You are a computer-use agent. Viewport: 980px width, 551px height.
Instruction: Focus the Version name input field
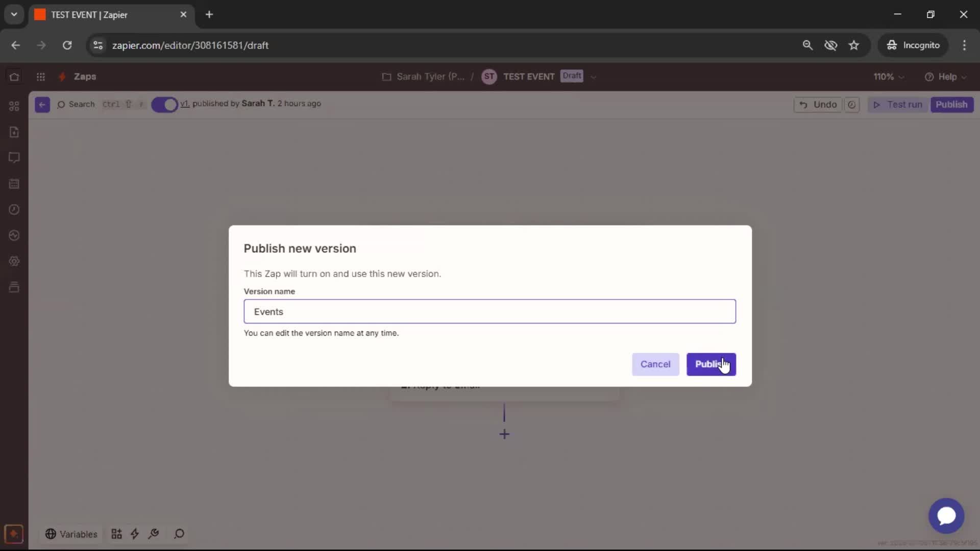tap(489, 311)
